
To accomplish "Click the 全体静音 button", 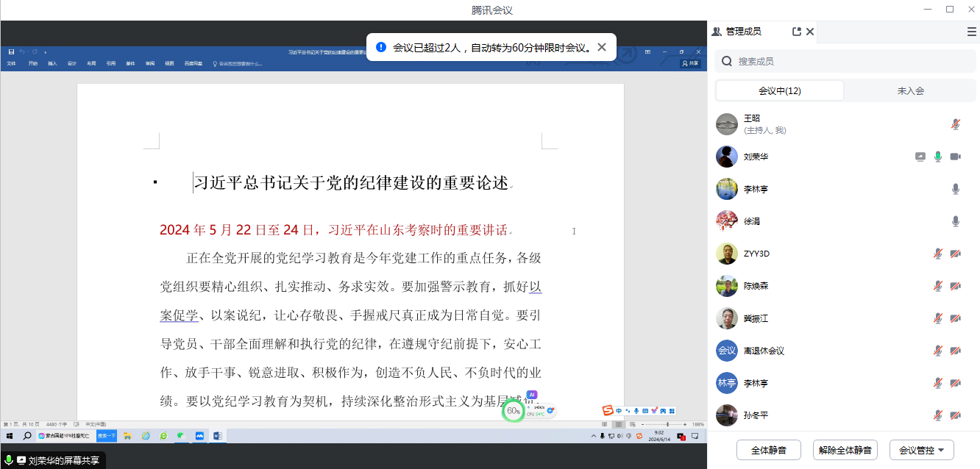I will [768, 450].
